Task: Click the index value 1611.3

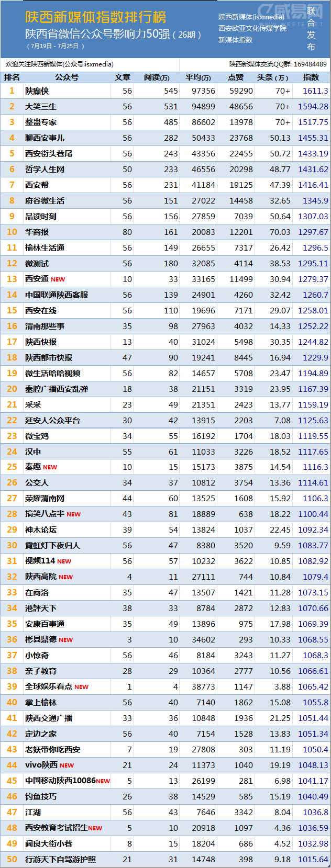Action: [x=315, y=91]
